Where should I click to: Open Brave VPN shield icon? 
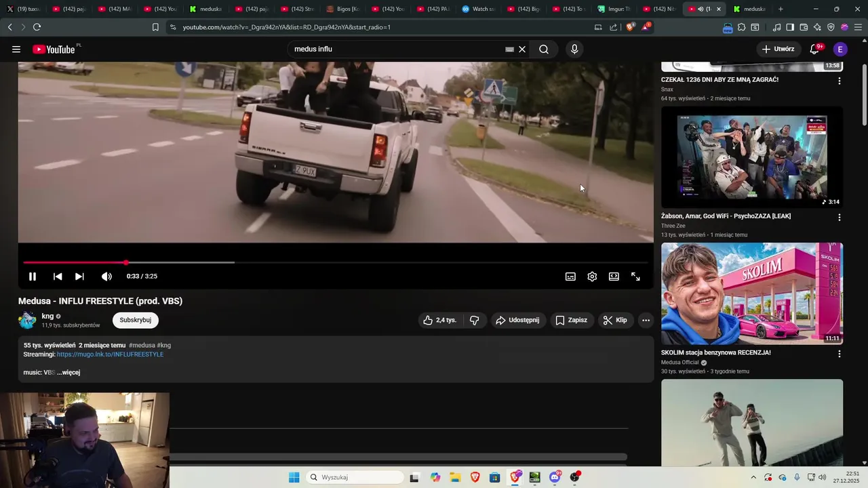(831, 27)
